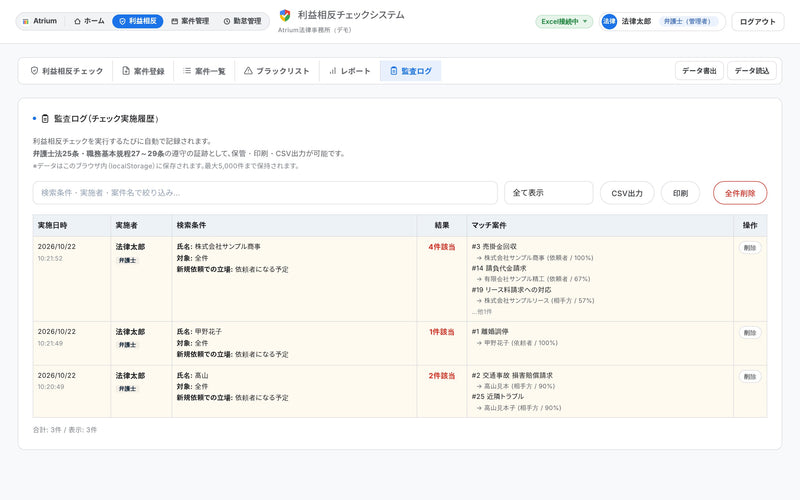Viewport: 800px width, 500px height.
Task: Switch to the 案件登録 tab
Action: pos(143,71)
